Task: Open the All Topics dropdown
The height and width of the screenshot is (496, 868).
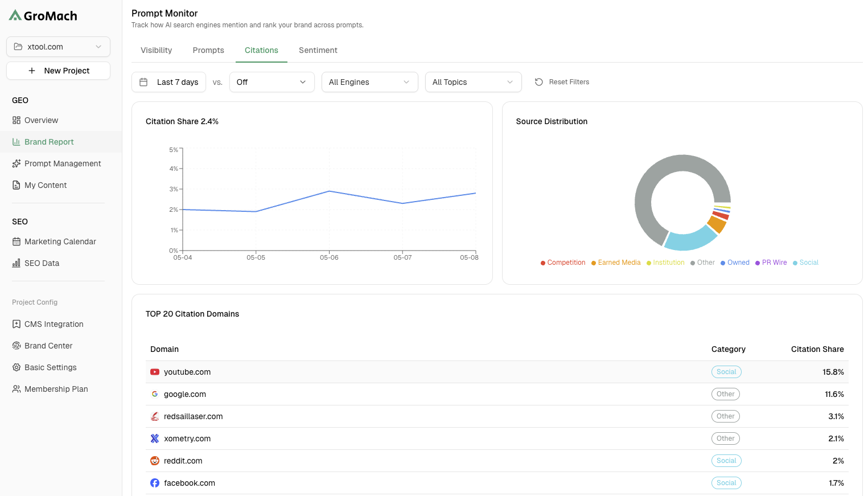Action: point(474,82)
